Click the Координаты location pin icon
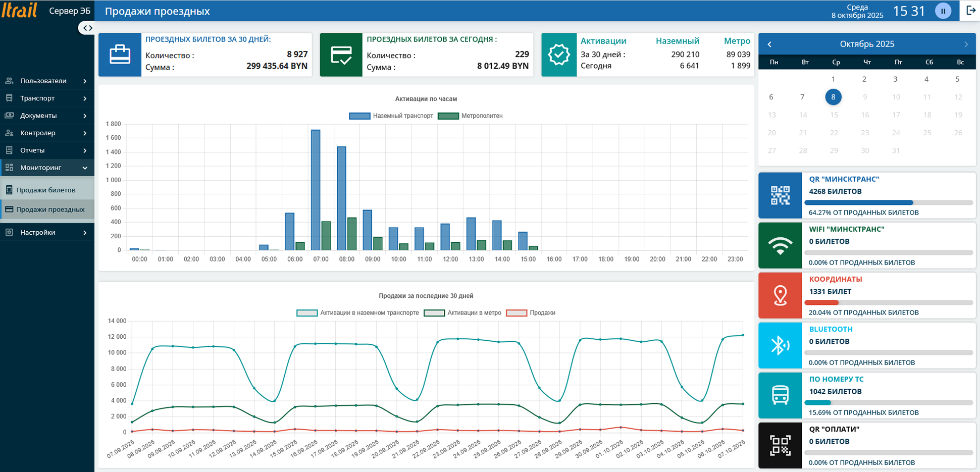 [780, 295]
